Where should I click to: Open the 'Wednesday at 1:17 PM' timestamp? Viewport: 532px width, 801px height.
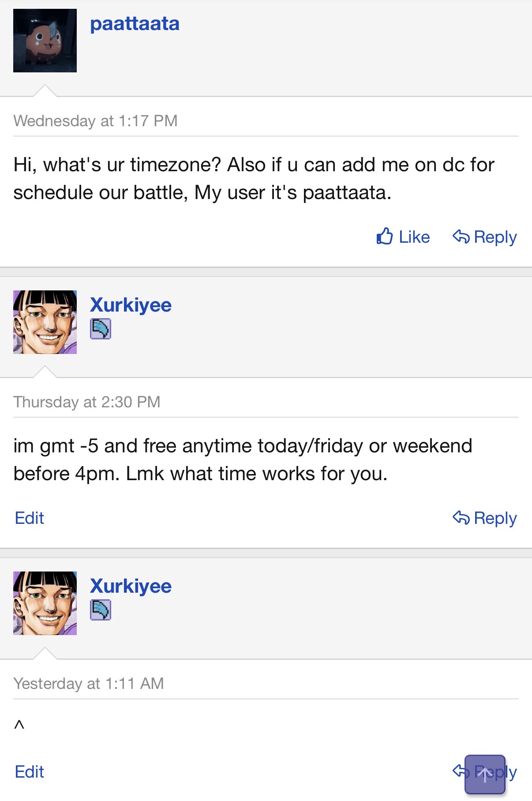click(x=95, y=121)
